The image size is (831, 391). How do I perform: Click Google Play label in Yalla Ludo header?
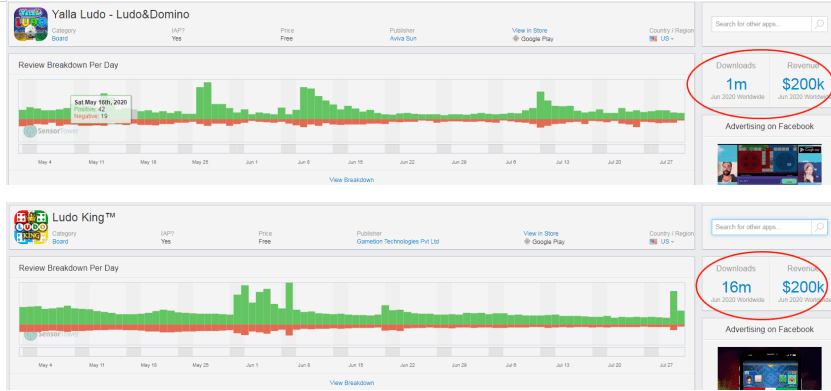pyautogui.click(x=537, y=39)
